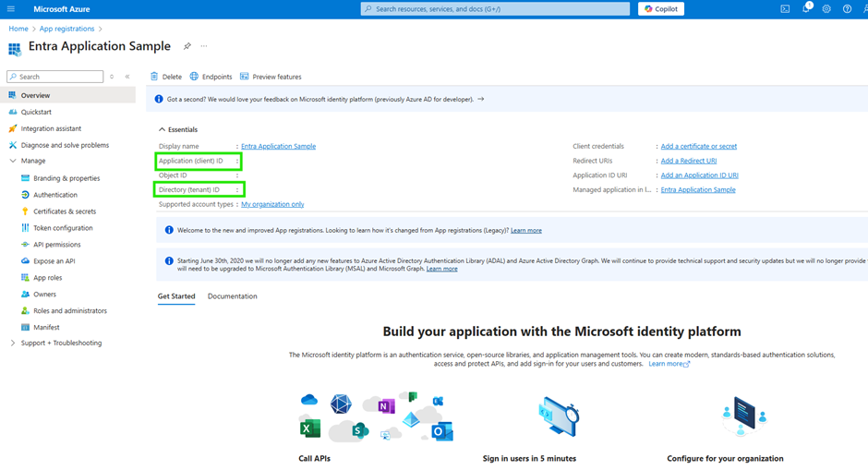Click the Branding & properties icon
This screenshot has height=470, width=868.
25,178
